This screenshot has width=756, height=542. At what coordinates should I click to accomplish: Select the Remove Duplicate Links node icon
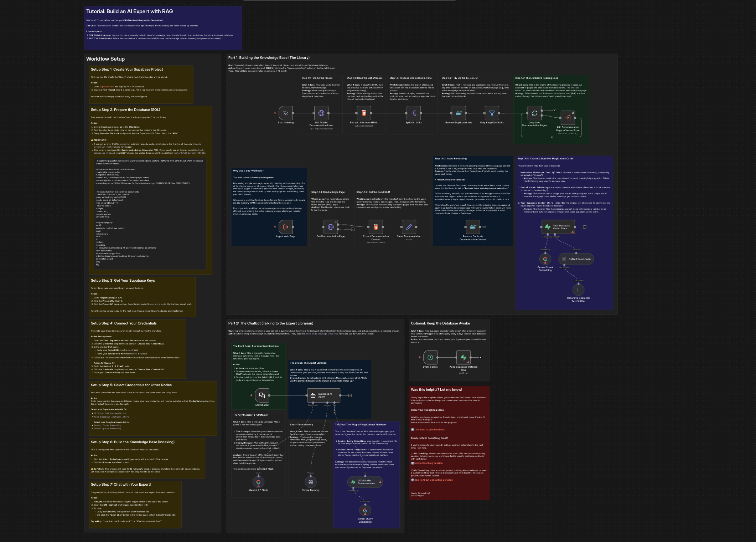pos(458,113)
